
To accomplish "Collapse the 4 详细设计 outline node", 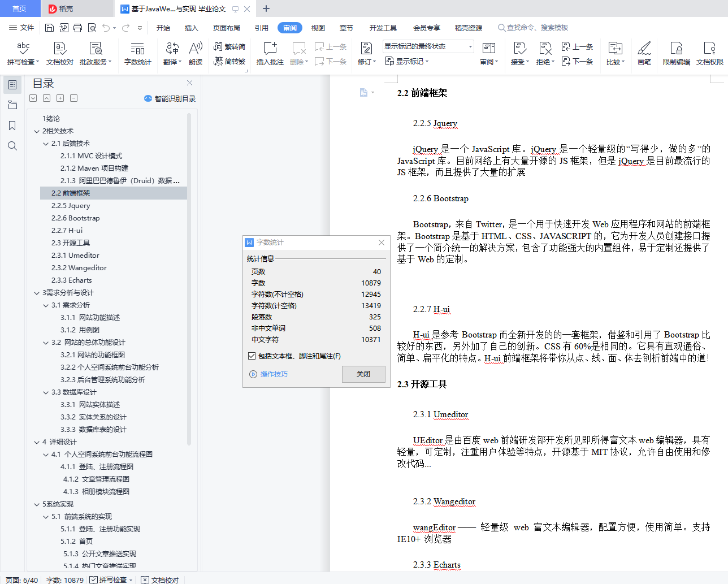I will (37, 442).
